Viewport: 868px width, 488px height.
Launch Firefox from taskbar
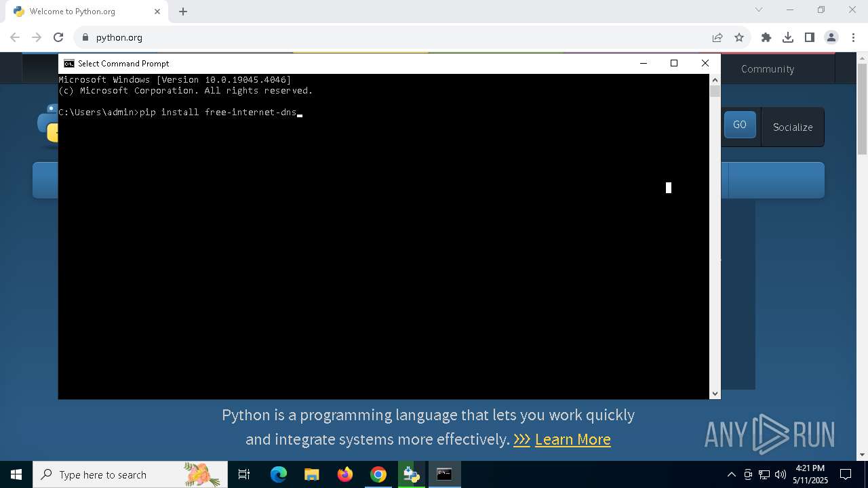click(345, 474)
